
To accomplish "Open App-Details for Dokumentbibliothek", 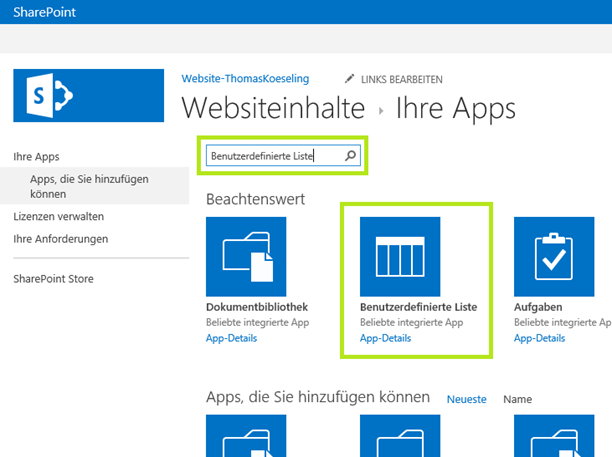I will pyautogui.click(x=231, y=338).
